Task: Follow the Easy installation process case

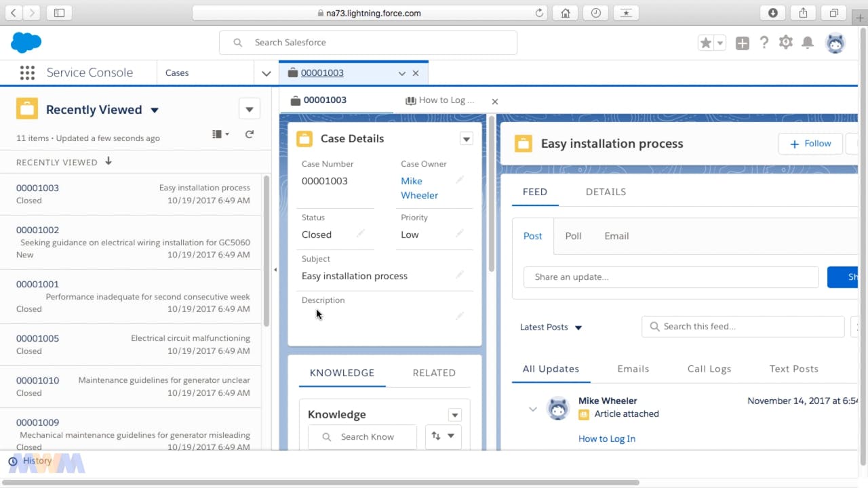Action: 810,144
